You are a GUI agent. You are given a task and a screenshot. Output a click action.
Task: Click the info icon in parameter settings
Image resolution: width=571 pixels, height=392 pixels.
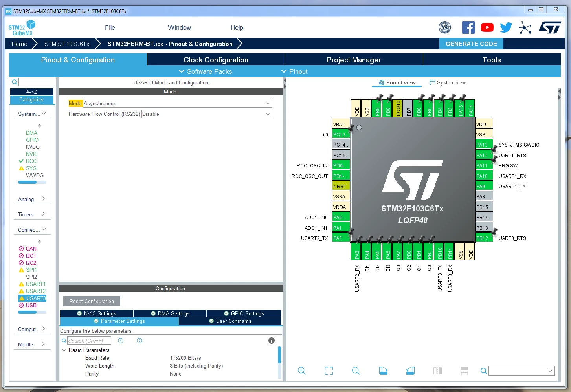[x=271, y=341]
